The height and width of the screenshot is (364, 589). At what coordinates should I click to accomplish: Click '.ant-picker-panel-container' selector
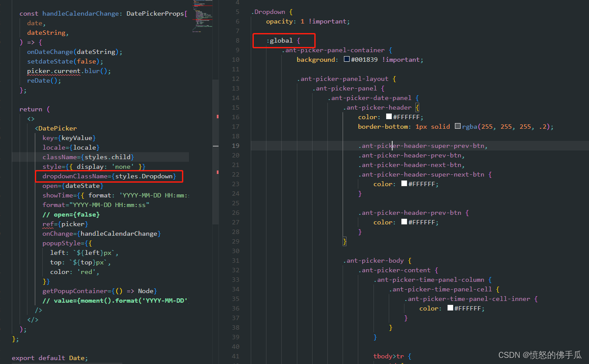point(333,50)
